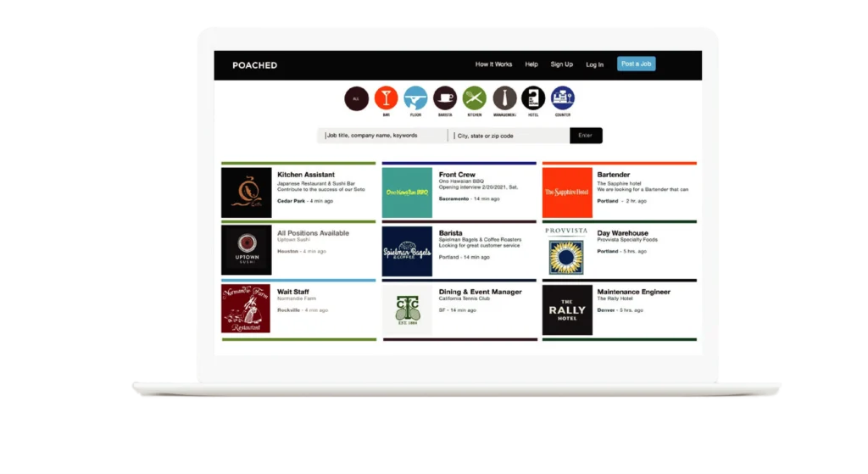Select the Management tie icon
Viewport: 868px width, 474px height.
pyautogui.click(x=504, y=98)
